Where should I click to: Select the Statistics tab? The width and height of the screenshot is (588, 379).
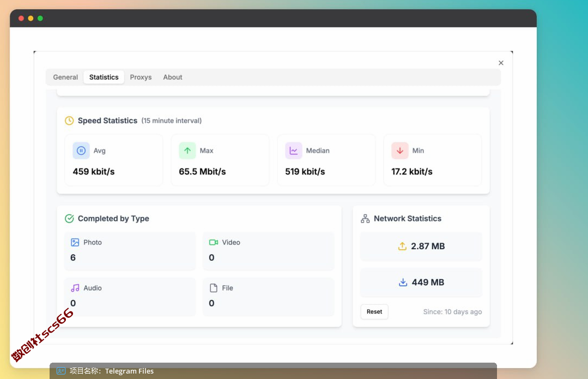104,77
